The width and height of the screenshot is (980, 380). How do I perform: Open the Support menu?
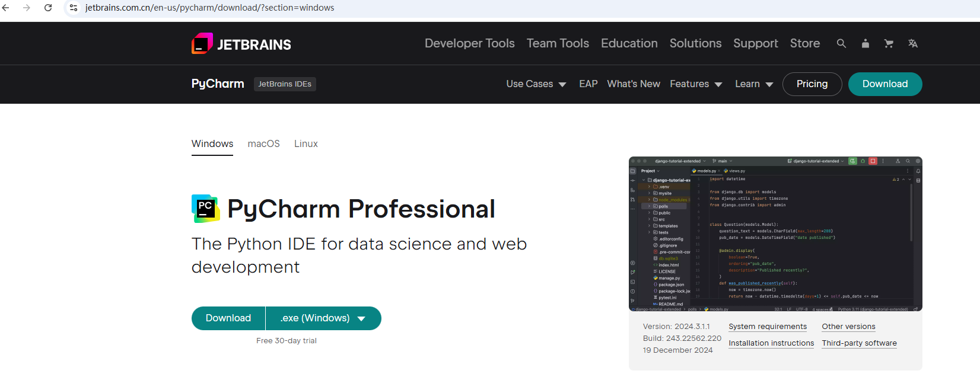click(x=756, y=43)
